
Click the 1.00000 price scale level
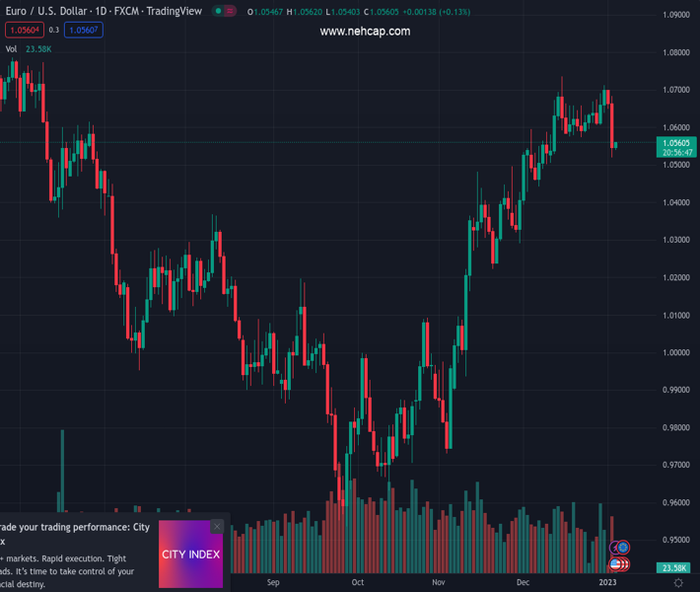[676, 352]
